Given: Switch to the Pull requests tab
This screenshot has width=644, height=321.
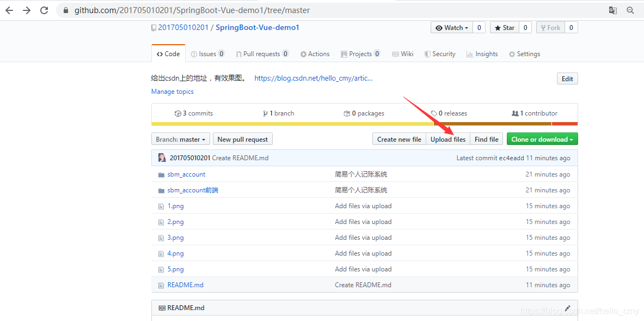Looking at the screenshot, I should (x=262, y=54).
